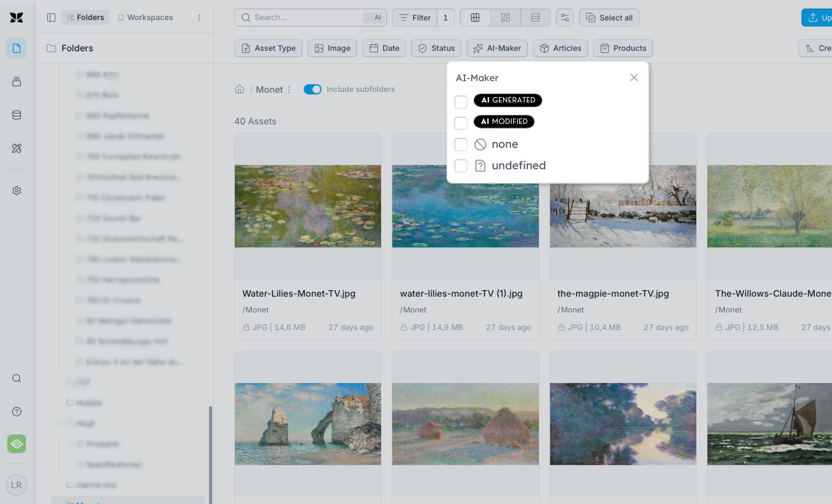Screen dimensions: 832x504
Task: Click the Folders heading in sidebar
Action: [77, 48]
